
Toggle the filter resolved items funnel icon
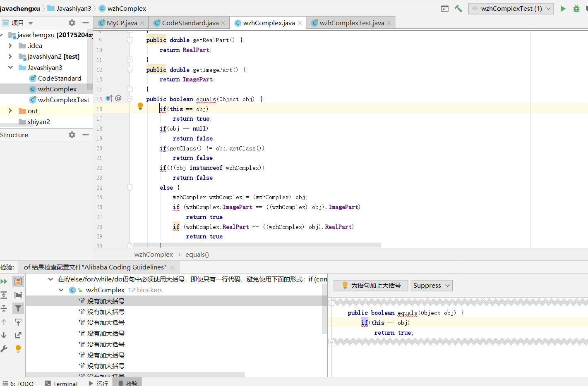click(x=18, y=308)
